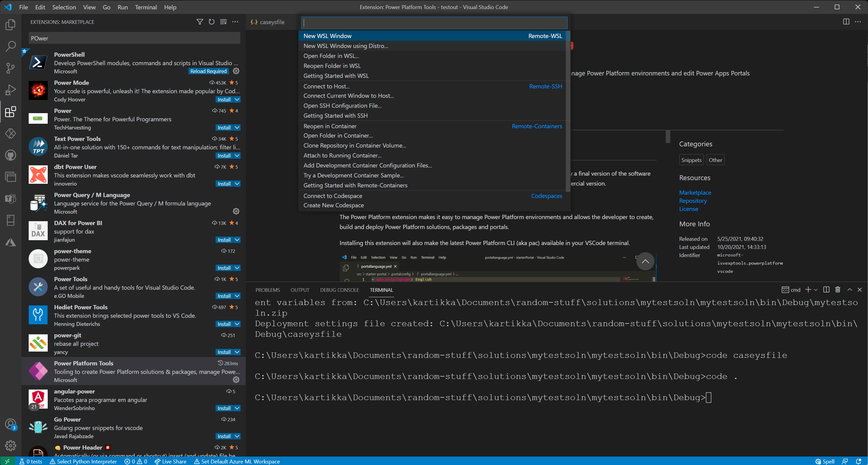
Task: Switch to the OUTPUT tab
Action: pos(300,290)
